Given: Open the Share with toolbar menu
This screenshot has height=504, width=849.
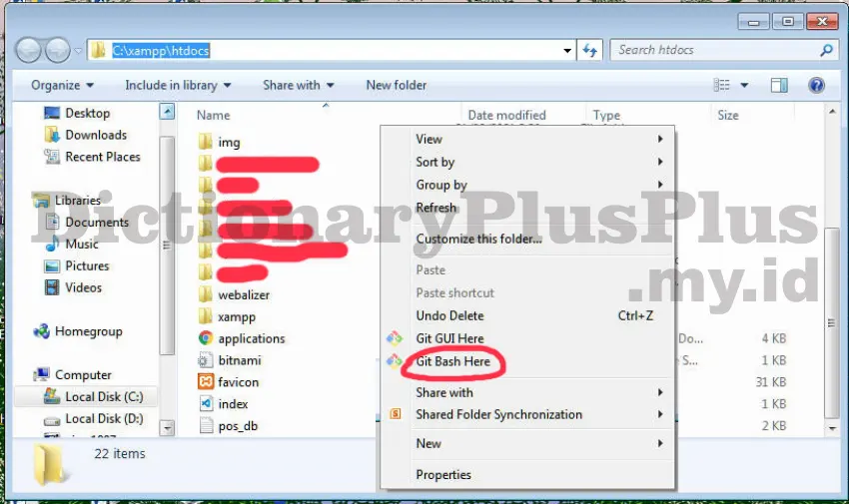Looking at the screenshot, I should click(298, 85).
